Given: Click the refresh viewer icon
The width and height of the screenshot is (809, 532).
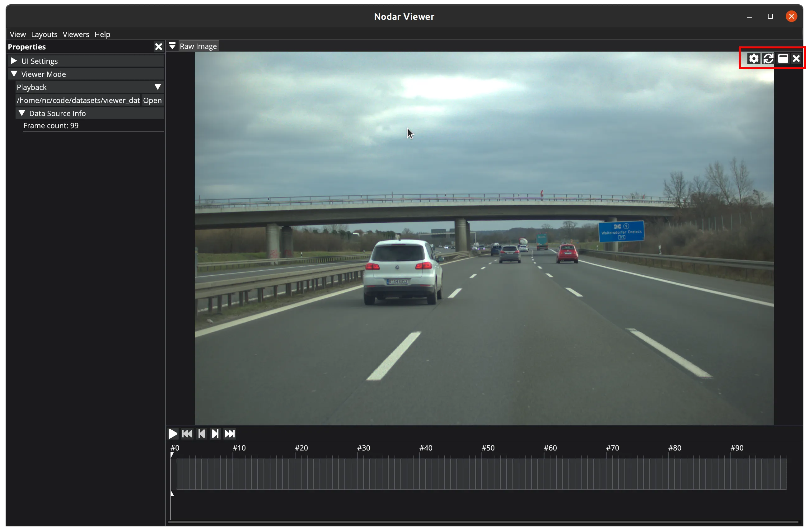Looking at the screenshot, I should click(768, 59).
